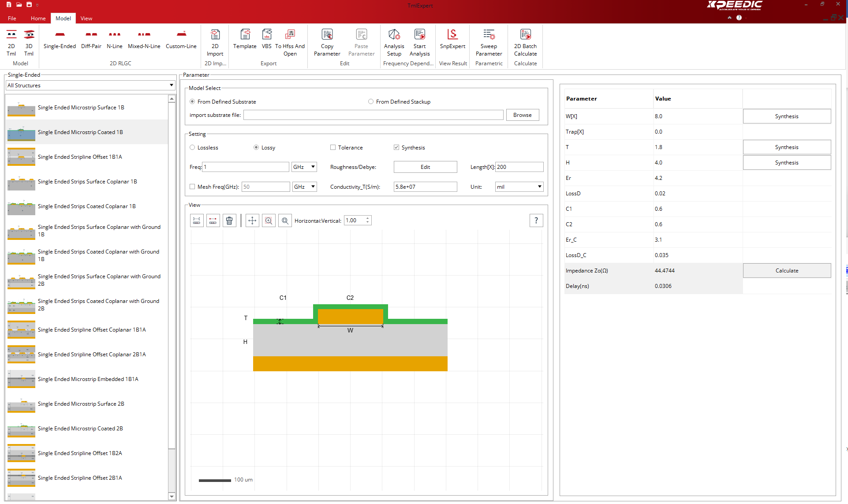The height and width of the screenshot is (504, 848).
Task: Switch to the Home tab
Action: click(x=38, y=19)
